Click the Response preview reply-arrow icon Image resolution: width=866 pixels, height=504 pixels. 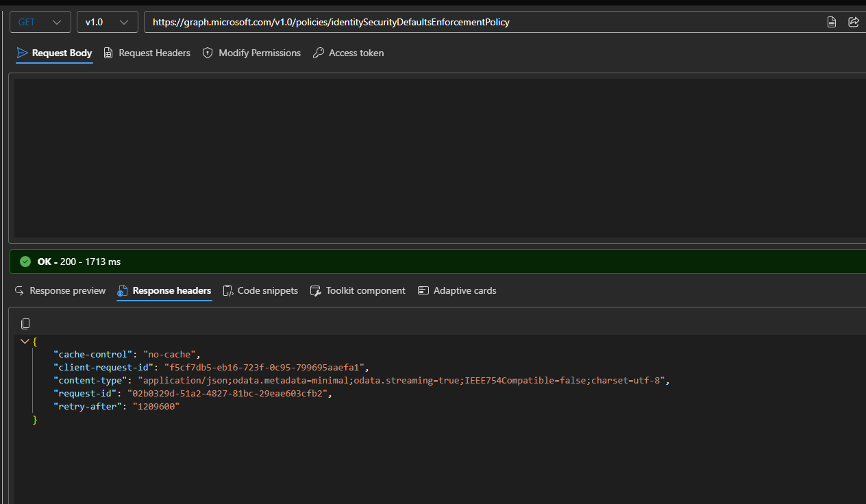point(19,290)
